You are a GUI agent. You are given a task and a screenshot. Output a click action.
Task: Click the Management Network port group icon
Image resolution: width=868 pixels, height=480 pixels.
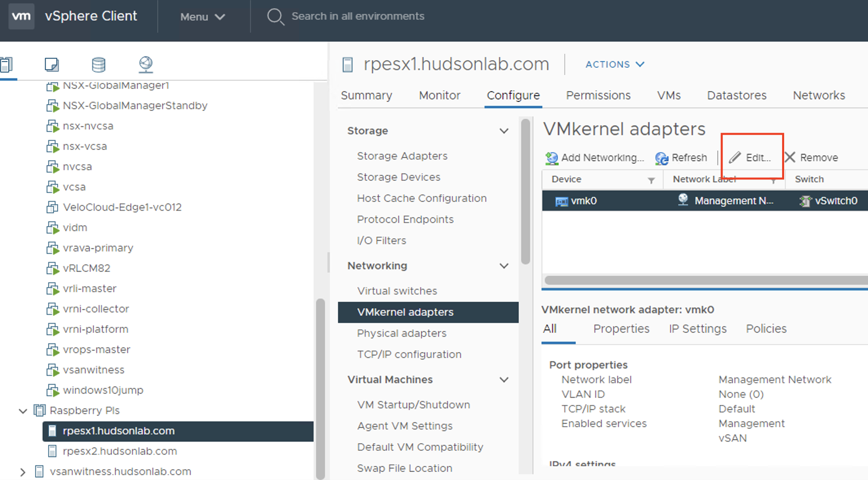point(683,200)
